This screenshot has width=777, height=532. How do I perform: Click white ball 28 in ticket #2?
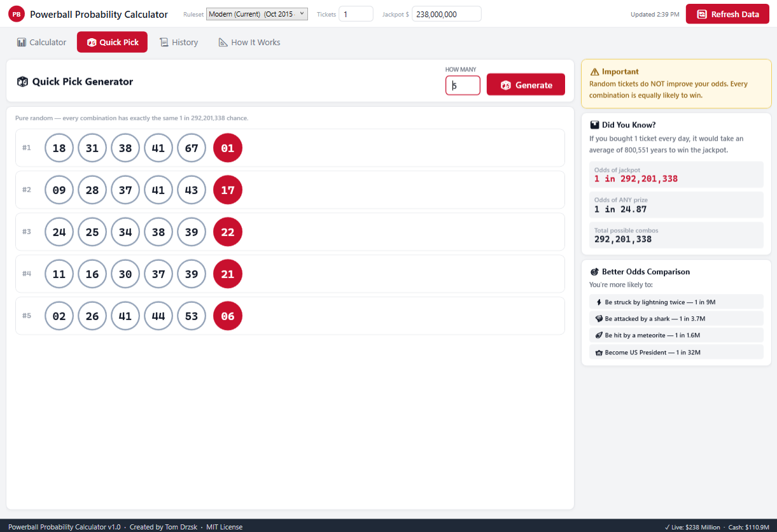[x=92, y=190]
